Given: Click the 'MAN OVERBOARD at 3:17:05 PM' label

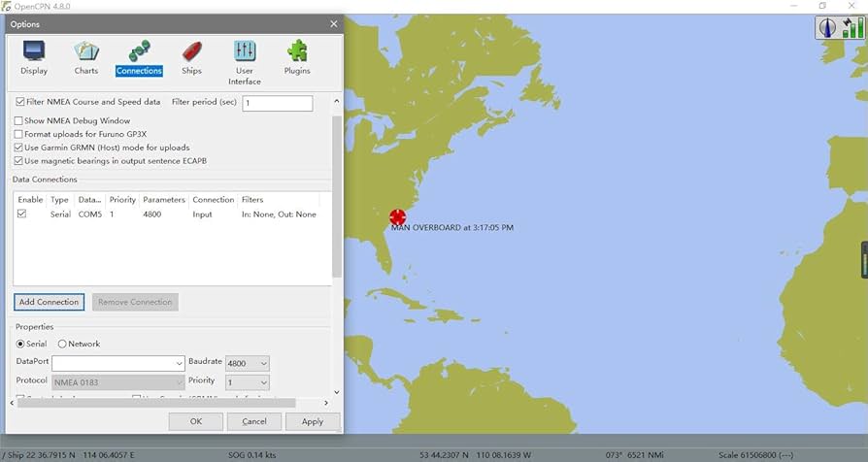Looking at the screenshot, I should click(x=452, y=227).
